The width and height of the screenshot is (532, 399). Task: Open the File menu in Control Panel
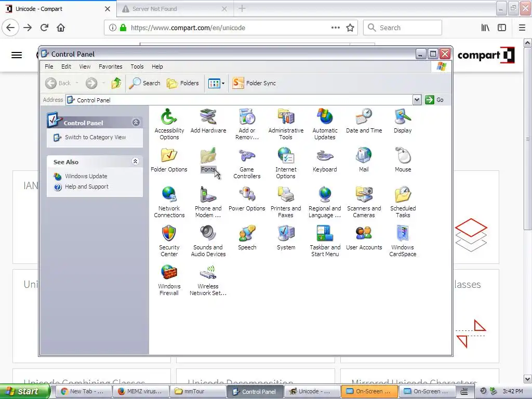(x=49, y=66)
